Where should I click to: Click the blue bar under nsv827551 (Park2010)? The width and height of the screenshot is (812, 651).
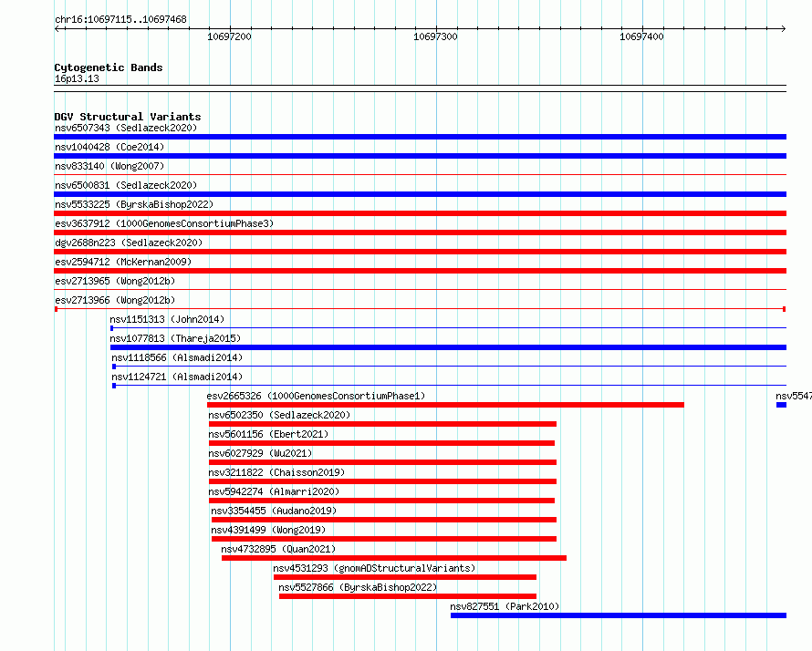click(619, 615)
